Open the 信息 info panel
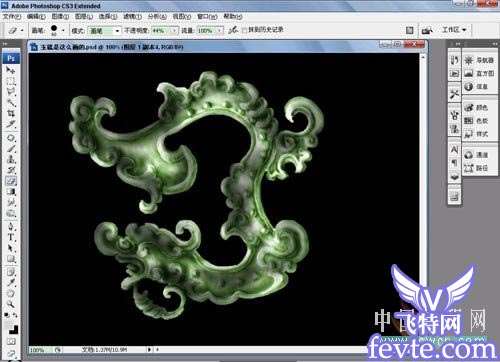The width and height of the screenshot is (500, 362). pos(477,87)
